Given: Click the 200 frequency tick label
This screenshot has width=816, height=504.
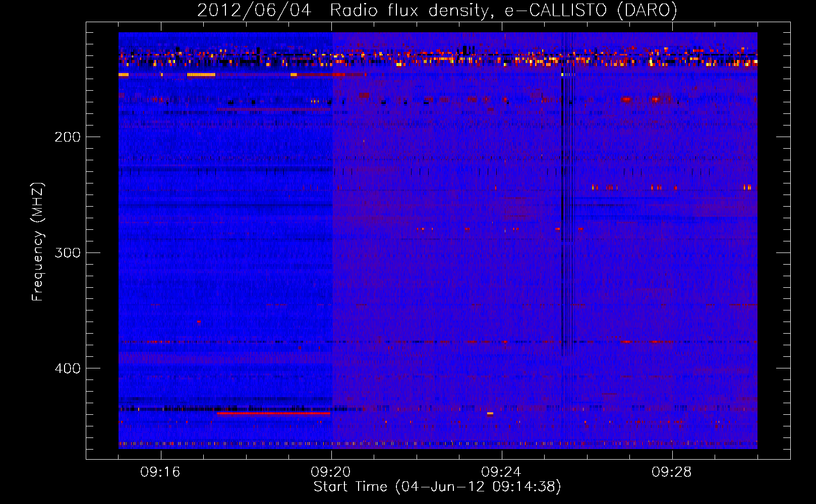Looking at the screenshot, I should 68,137.
